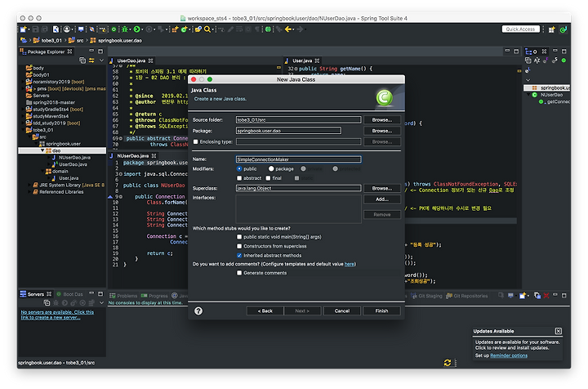Minimize the Package Explorer panel
Image resolution: width=588 pixels, height=389 pixels.
[91, 51]
